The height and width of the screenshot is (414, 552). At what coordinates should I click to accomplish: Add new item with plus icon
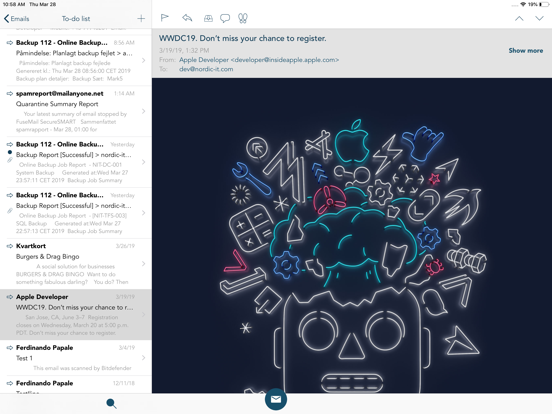[x=141, y=18]
